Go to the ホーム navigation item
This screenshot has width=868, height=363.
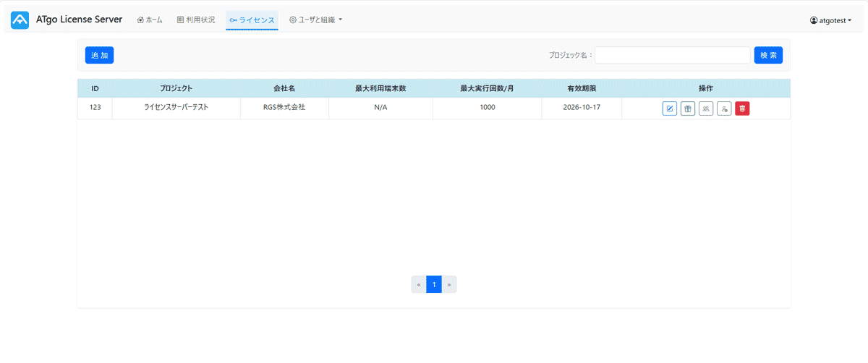pos(150,20)
